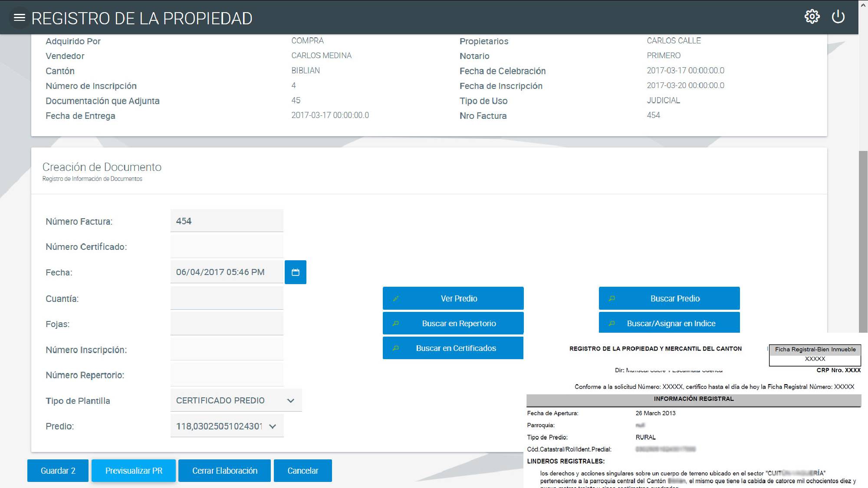
Task: Click Buscar/Asignar en Indice button
Action: click(669, 323)
